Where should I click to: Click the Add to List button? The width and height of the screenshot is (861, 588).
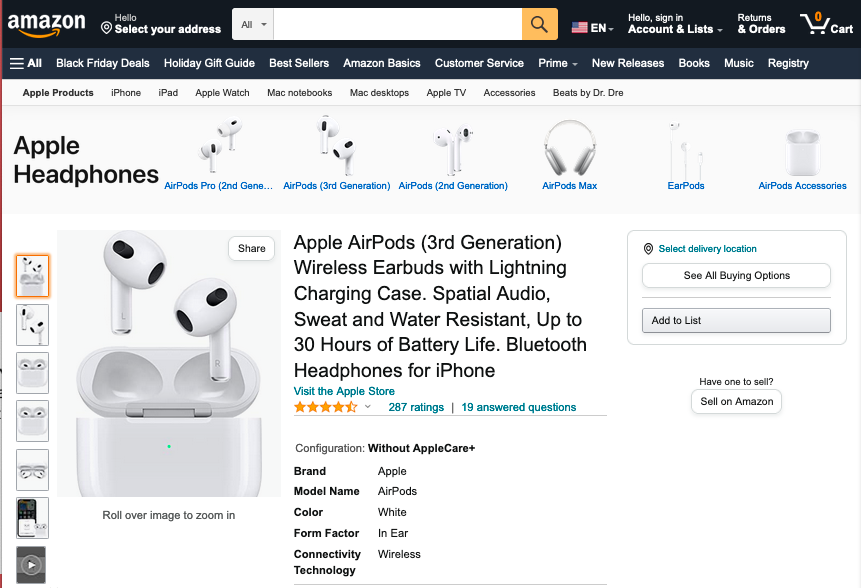pyautogui.click(x=736, y=321)
